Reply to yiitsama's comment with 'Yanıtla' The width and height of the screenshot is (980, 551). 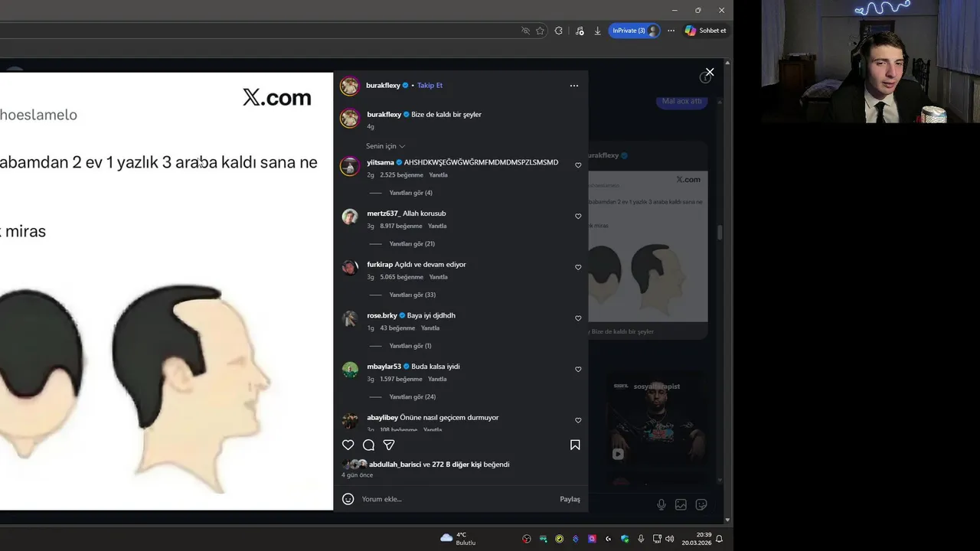click(438, 175)
